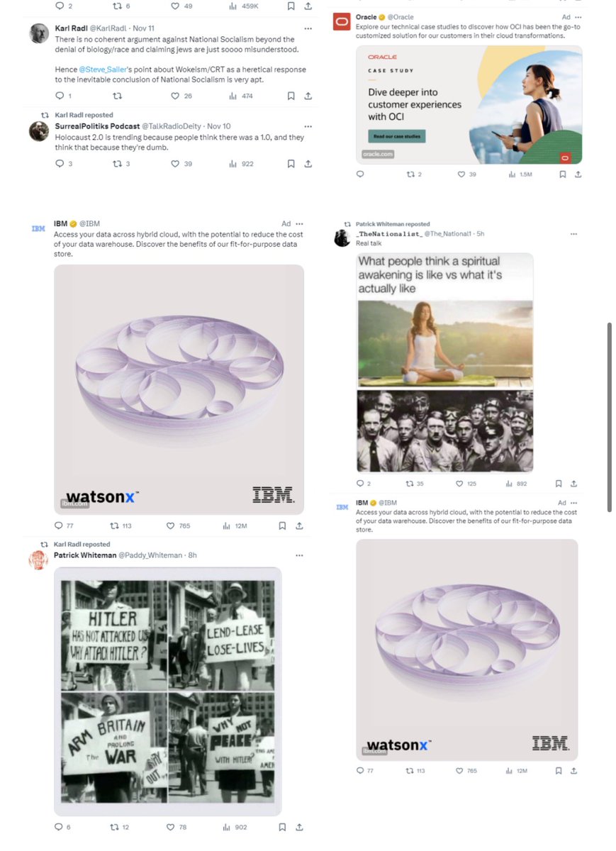Viewport: 616px width, 851px height.
Task: Bookmark the SurrealPolitiks Podcast post
Action: pyautogui.click(x=291, y=164)
